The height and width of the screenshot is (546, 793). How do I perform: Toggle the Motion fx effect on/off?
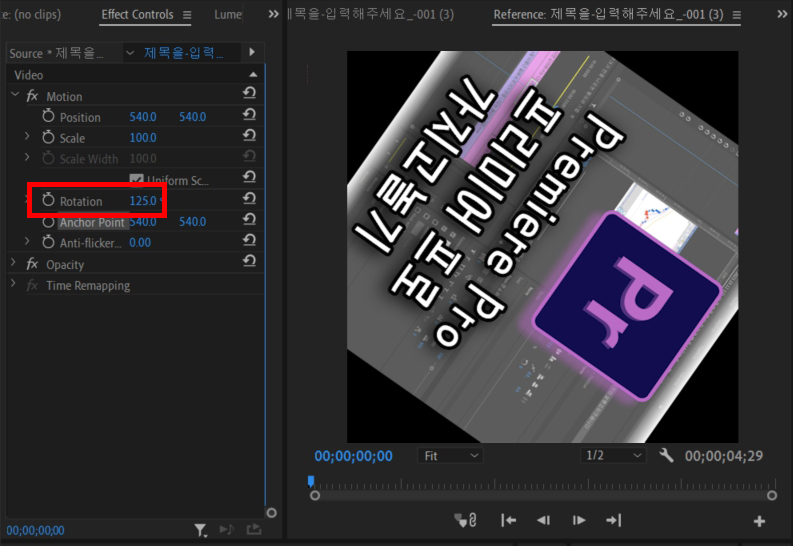point(32,96)
